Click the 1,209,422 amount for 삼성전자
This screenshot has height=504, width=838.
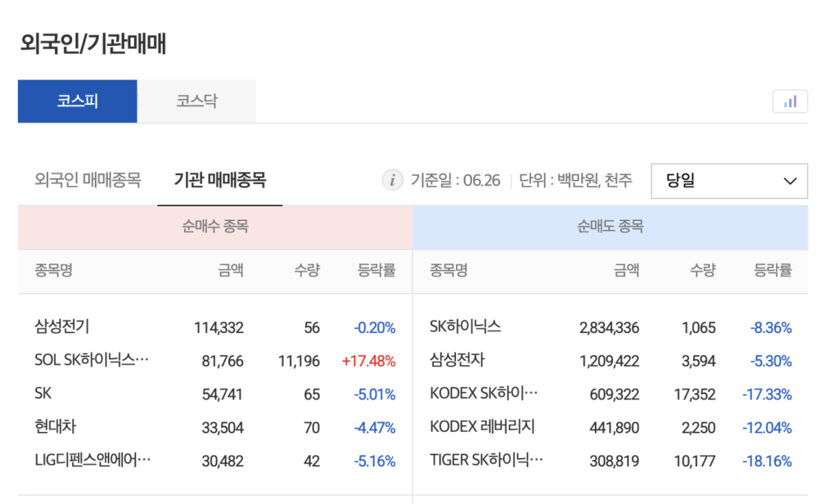tap(609, 362)
